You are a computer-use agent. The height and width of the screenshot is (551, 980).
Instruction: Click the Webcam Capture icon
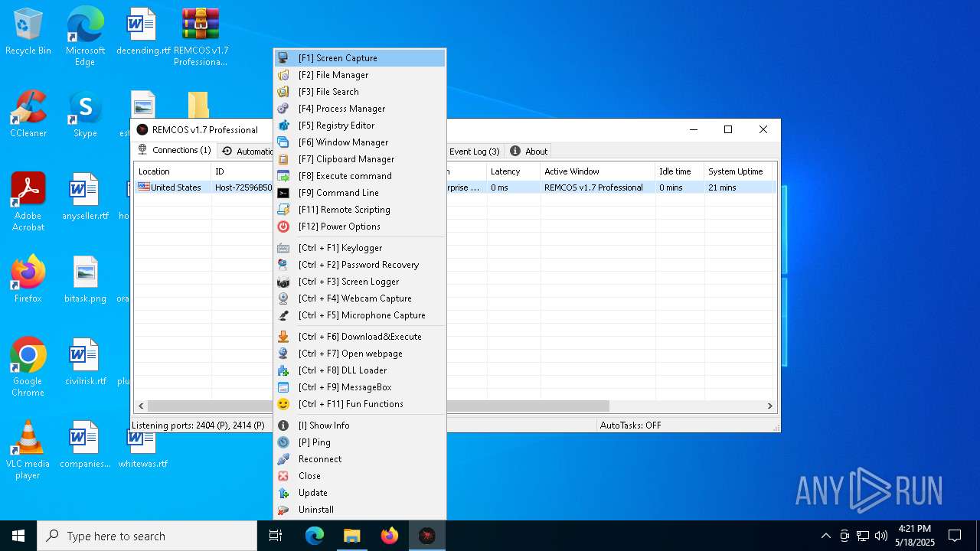pos(283,298)
